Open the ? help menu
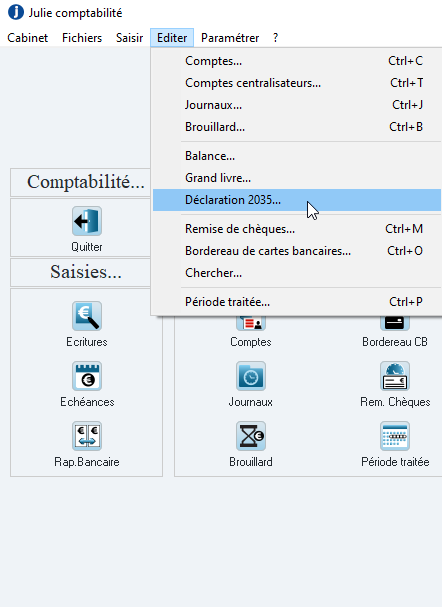Screen dimensions: 442x607 point(275,38)
